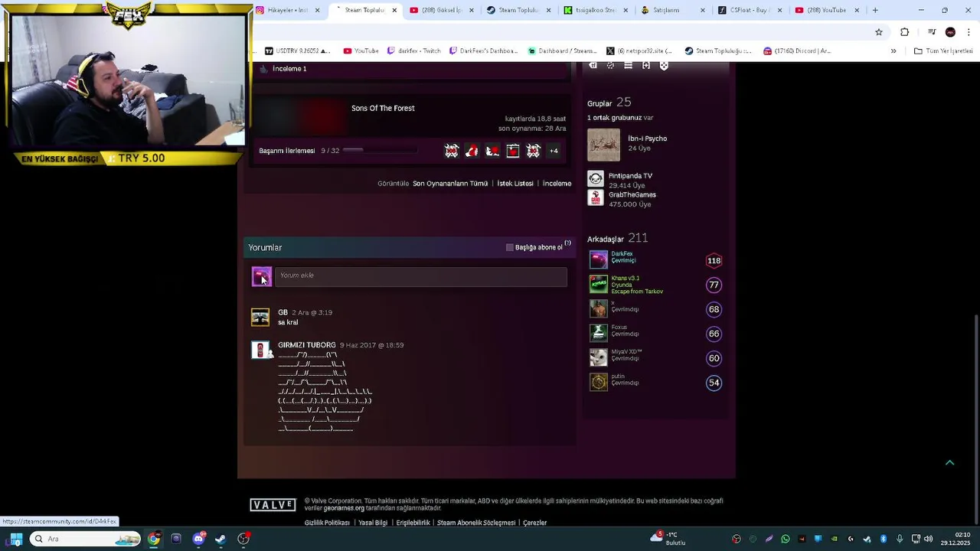Image resolution: width=980 pixels, height=551 pixels.
Task: Bookmark this page with the star icon
Action: click(x=879, y=32)
